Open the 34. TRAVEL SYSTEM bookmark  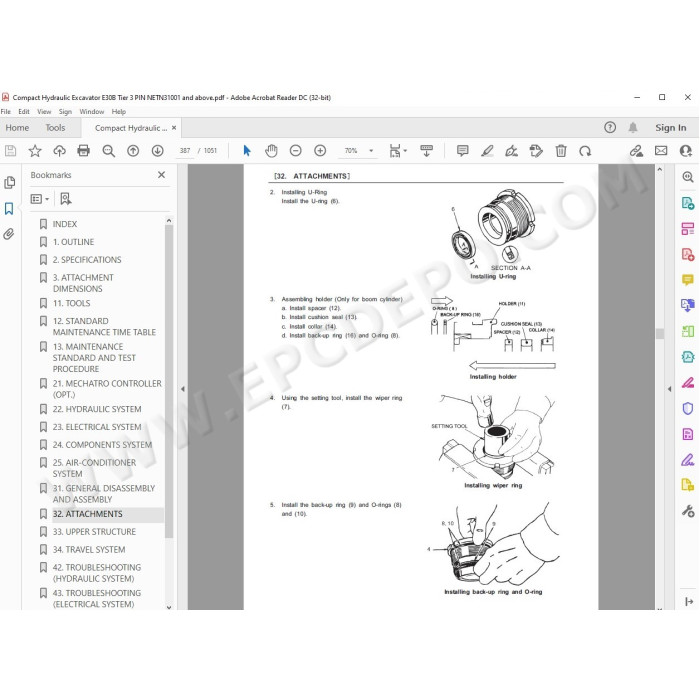coord(89,550)
